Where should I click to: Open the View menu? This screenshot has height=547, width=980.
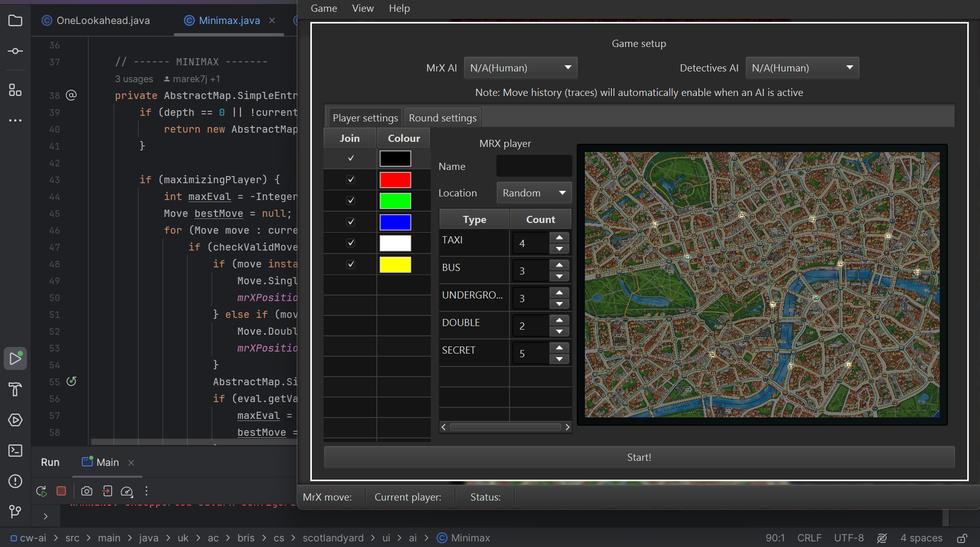363,8
